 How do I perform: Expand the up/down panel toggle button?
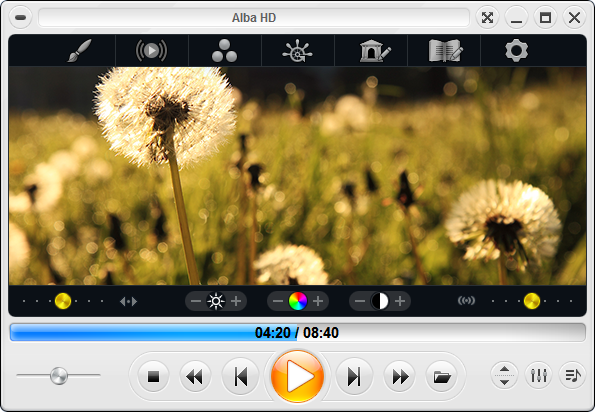coord(504,375)
